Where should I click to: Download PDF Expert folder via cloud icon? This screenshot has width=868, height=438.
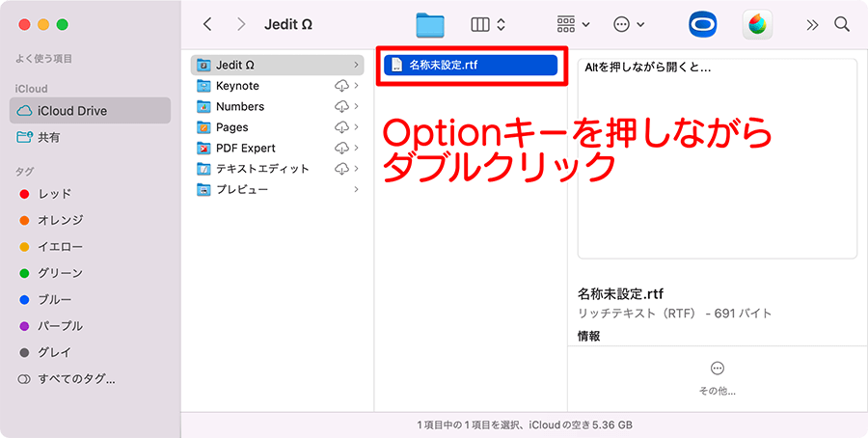[x=342, y=148]
